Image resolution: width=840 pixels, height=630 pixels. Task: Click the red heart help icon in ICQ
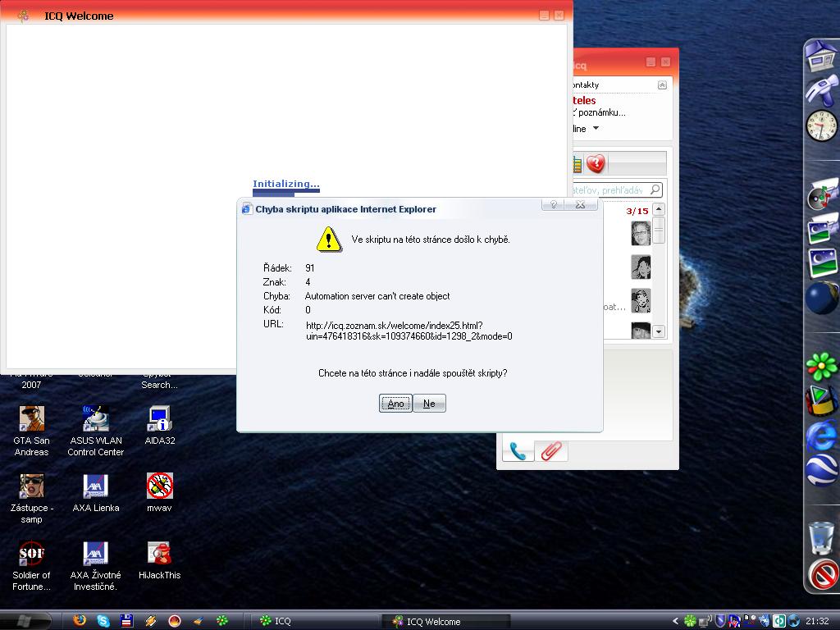point(596,163)
